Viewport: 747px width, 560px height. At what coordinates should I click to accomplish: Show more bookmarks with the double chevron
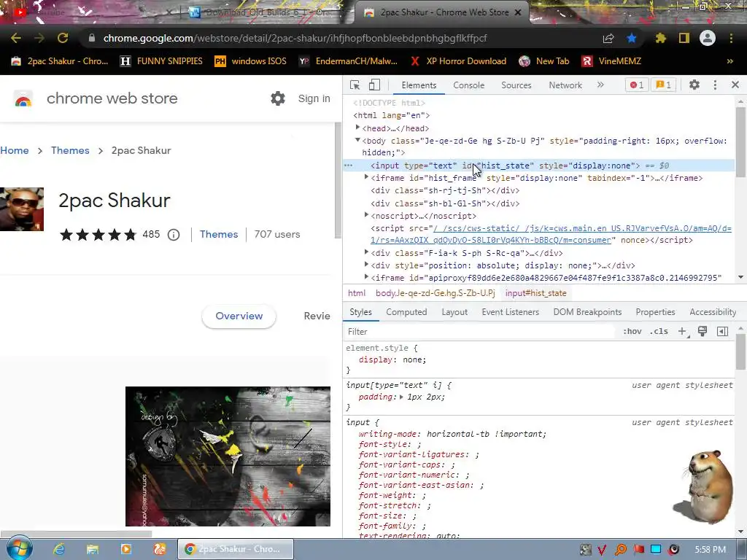729,61
